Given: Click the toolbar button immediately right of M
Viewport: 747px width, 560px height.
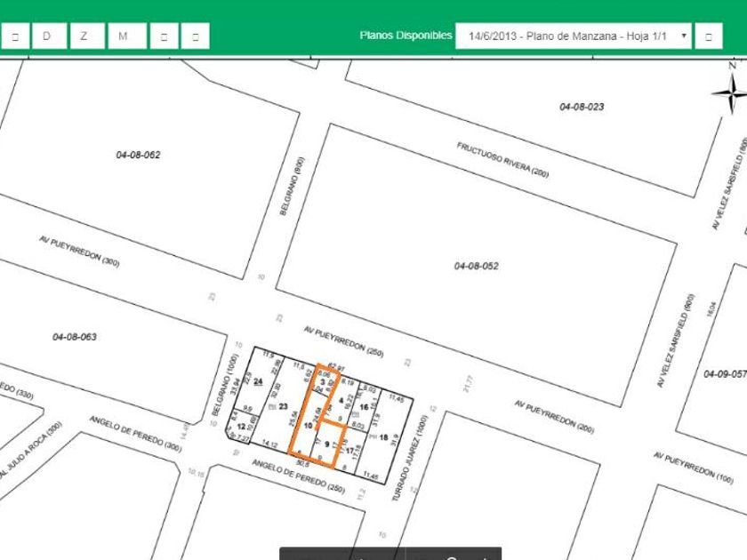Looking at the screenshot, I should [164, 36].
